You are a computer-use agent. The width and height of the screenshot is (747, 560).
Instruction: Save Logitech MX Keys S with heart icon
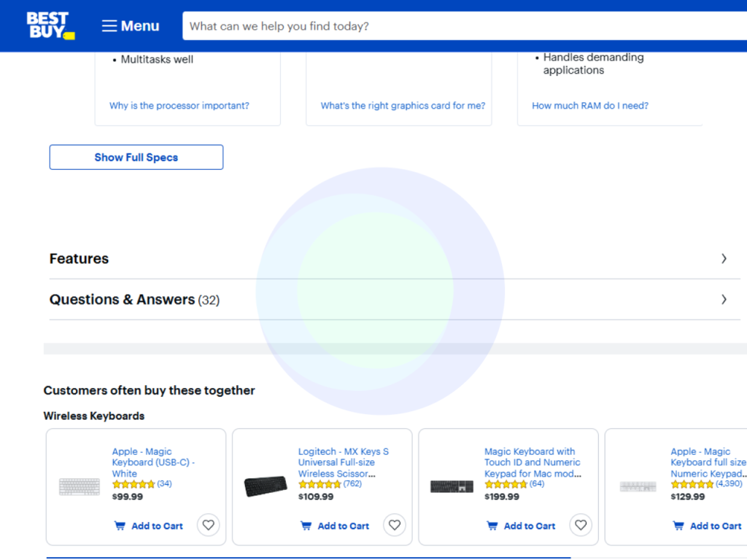395,525
